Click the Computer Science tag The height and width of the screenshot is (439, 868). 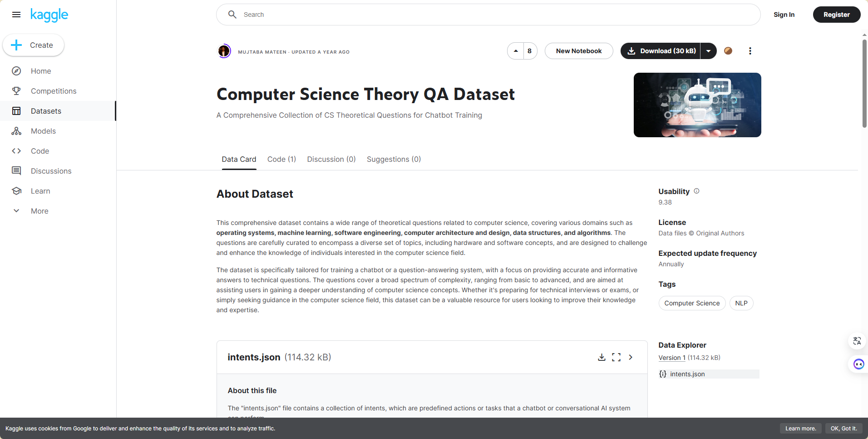[x=692, y=303]
